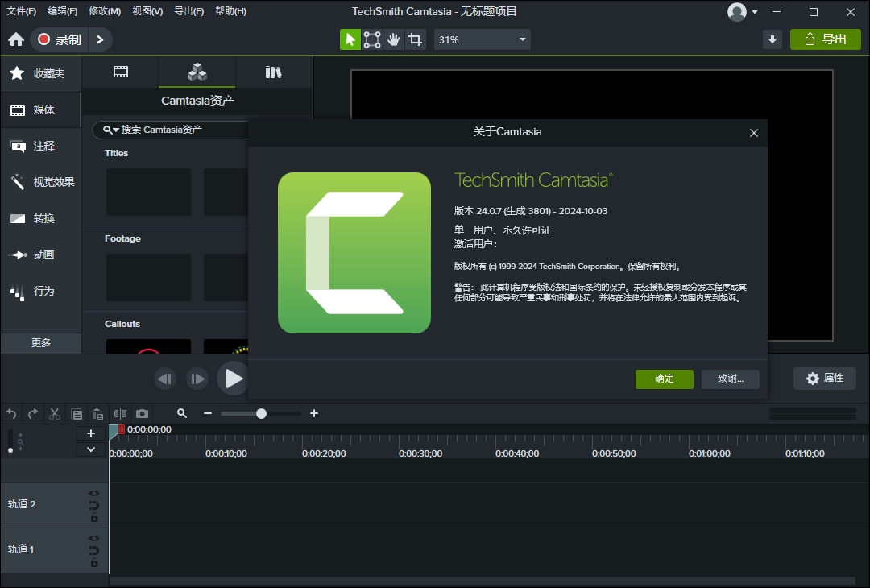Open the 导出(E) menu

click(188, 11)
